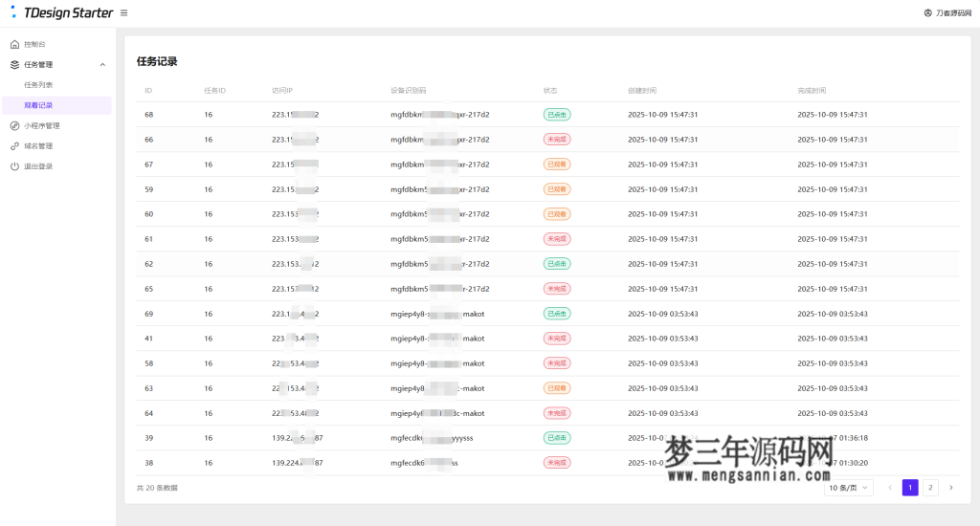This screenshot has width=980, height=526.
Task: Click the 任务ID column header
Action: point(215,91)
